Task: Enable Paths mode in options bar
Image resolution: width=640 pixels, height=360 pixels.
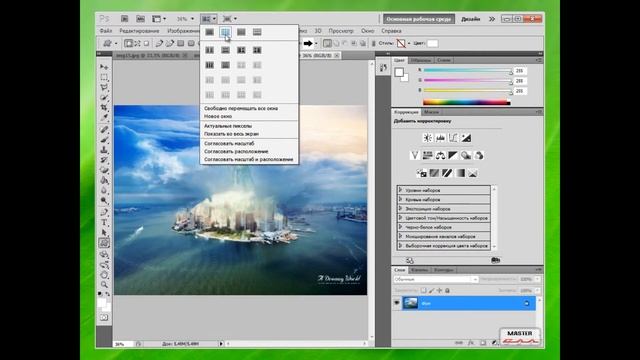Action: 138,43
